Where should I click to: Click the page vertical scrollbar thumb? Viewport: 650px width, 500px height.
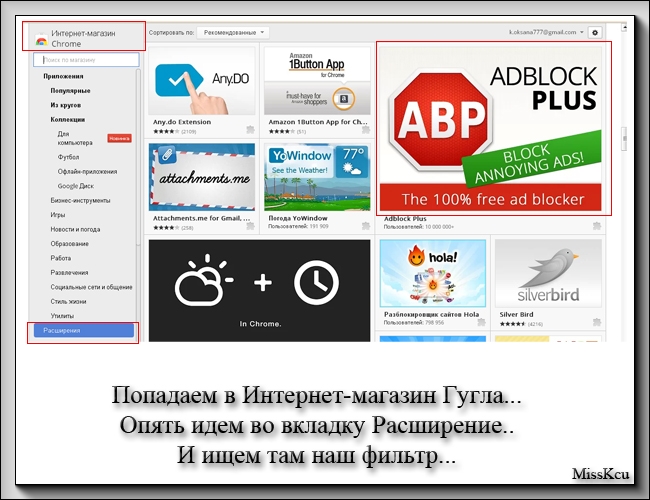(x=624, y=137)
